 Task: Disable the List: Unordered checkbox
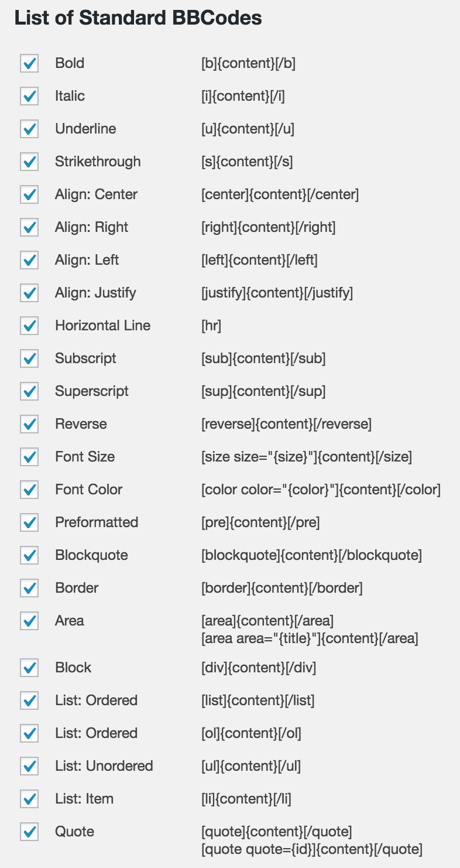click(x=29, y=766)
